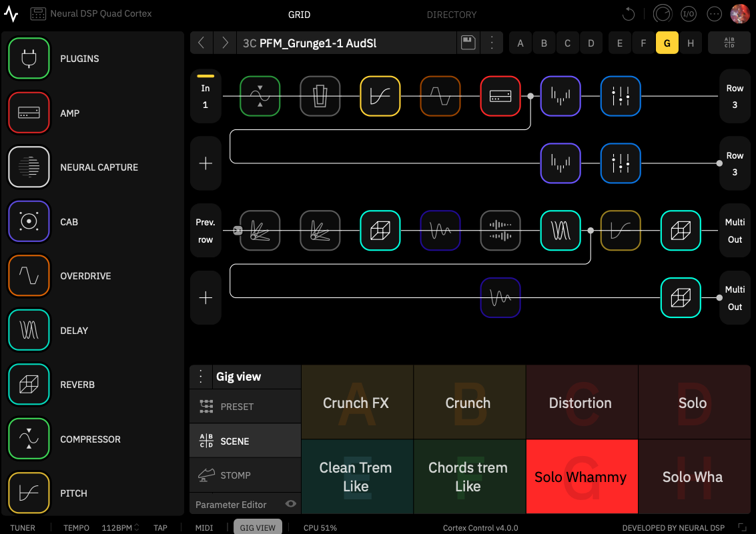Open the In 1 input block
756x534 pixels.
[x=206, y=96]
